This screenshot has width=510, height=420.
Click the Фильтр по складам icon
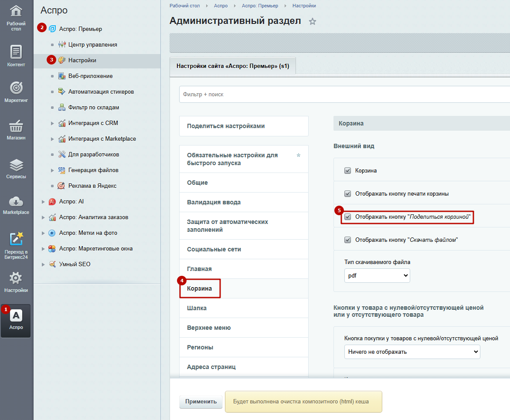pyautogui.click(x=62, y=107)
